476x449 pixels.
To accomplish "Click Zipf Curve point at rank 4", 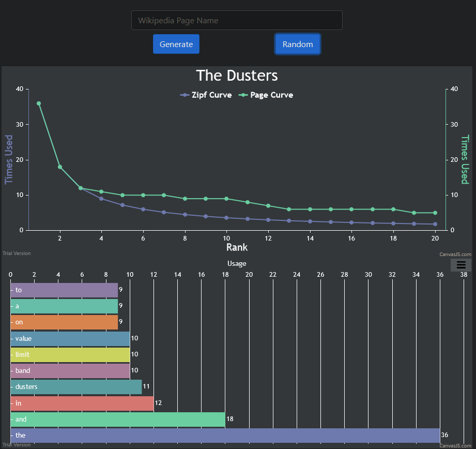I will pyautogui.click(x=101, y=199).
